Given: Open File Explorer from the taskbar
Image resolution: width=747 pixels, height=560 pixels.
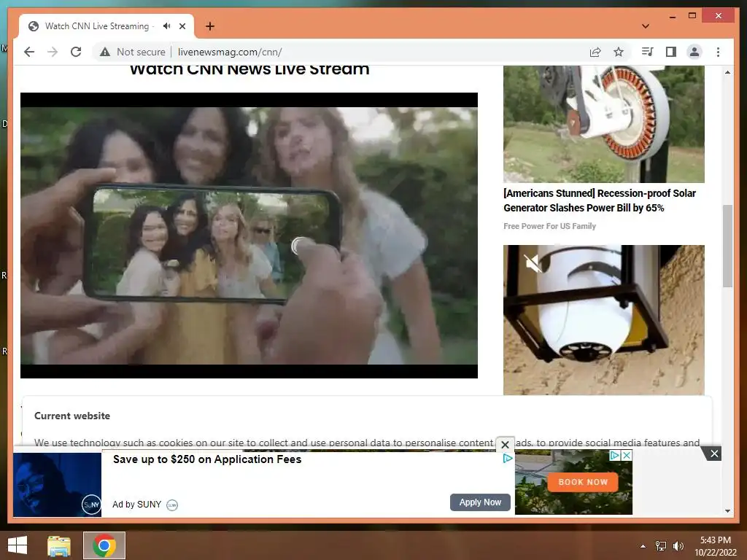Looking at the screenshot, I should pos(59,545).
